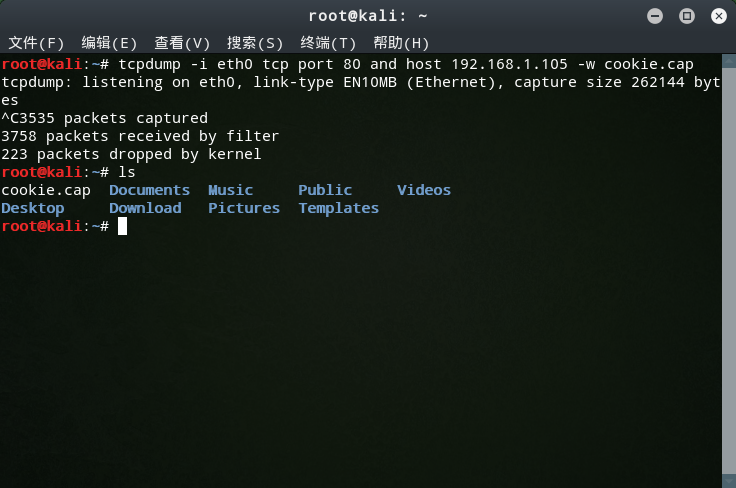Open the 编辑(E) Edit menu
This screenshot has height=488, width=736.
pos(109,43)
